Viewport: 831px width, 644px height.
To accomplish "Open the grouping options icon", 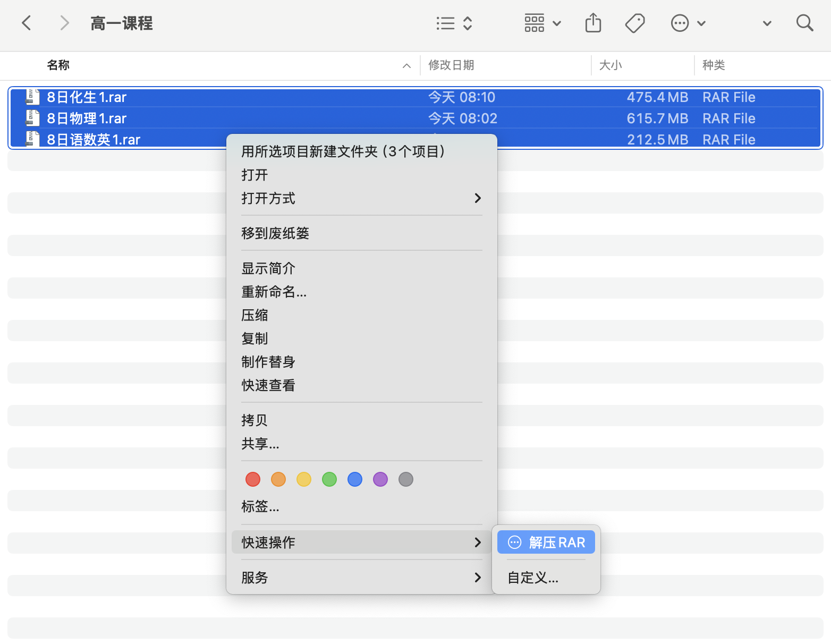I will pos(542,23).
